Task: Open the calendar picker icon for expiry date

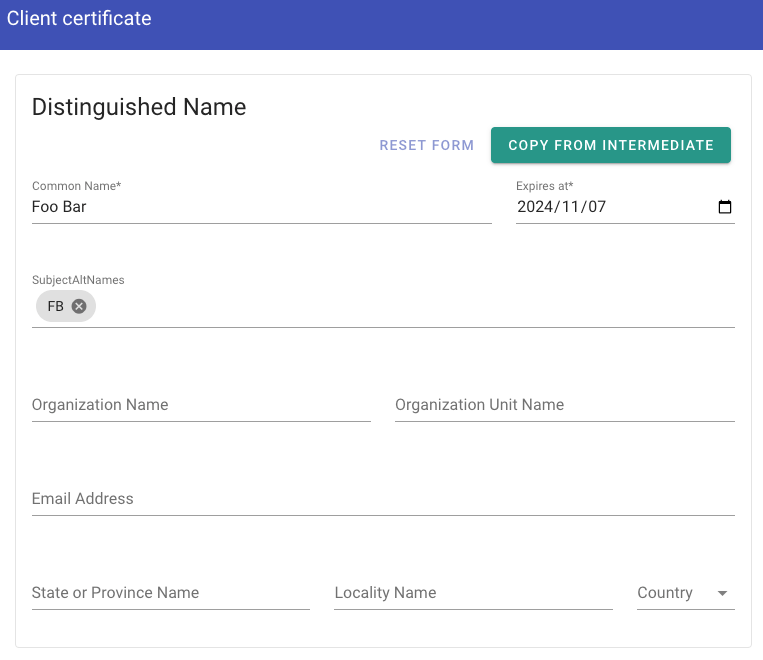Action: pos(725,207)
